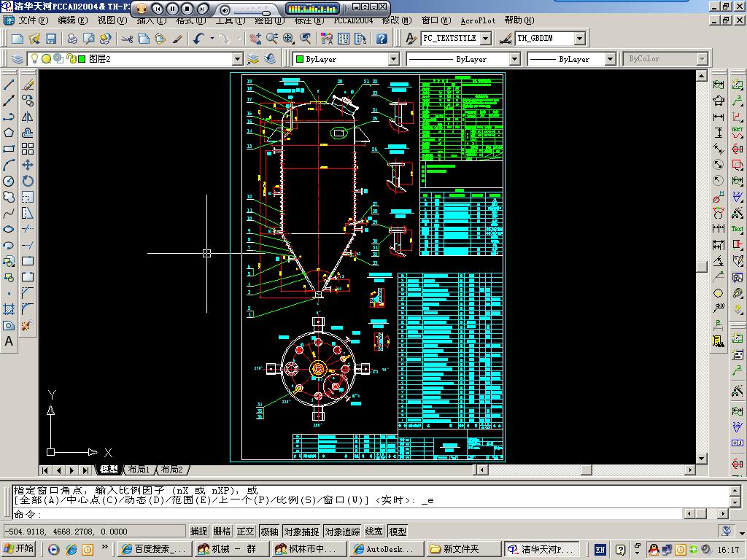The width and height of the screenshot is (747, 560).
Task: Select the Multiline Text A tool
Action: point(9,341)
